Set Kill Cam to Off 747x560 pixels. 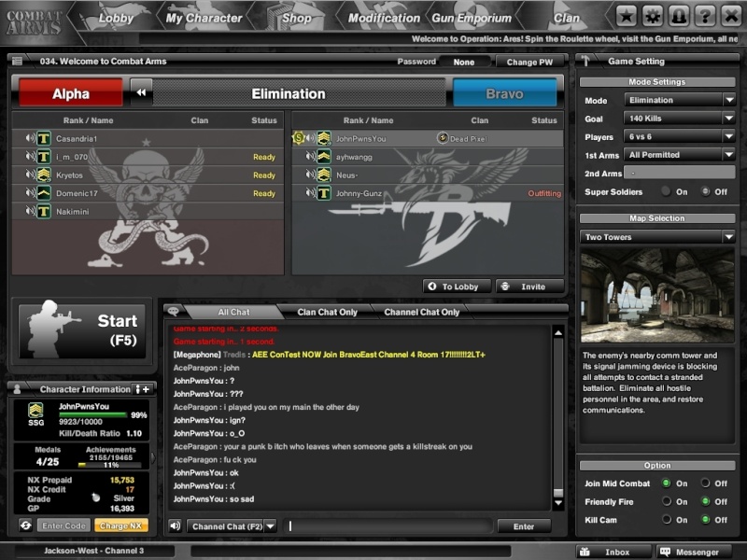pyautogui.click(x=705, y=520)
